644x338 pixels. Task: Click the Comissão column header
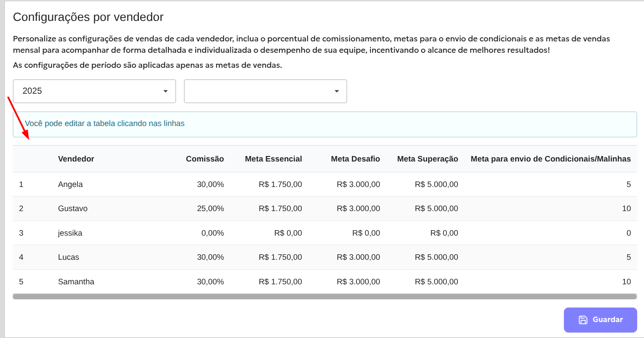205,159
